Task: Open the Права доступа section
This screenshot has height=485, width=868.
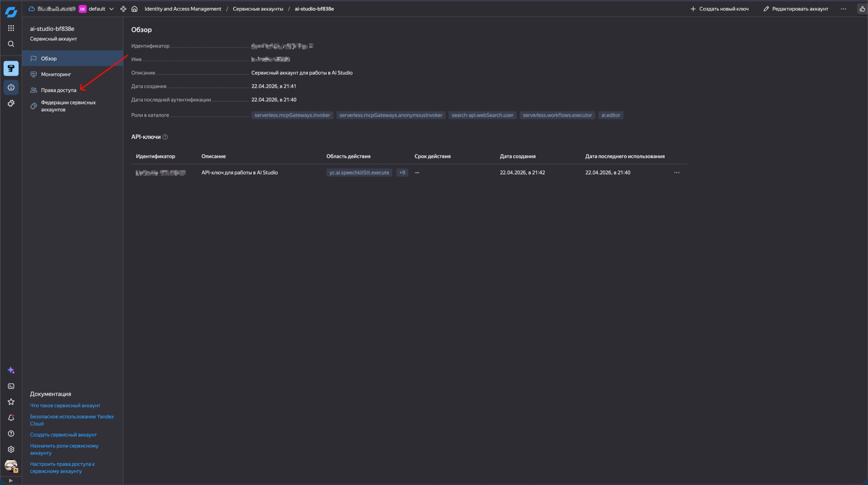Action: pos(58,90)
